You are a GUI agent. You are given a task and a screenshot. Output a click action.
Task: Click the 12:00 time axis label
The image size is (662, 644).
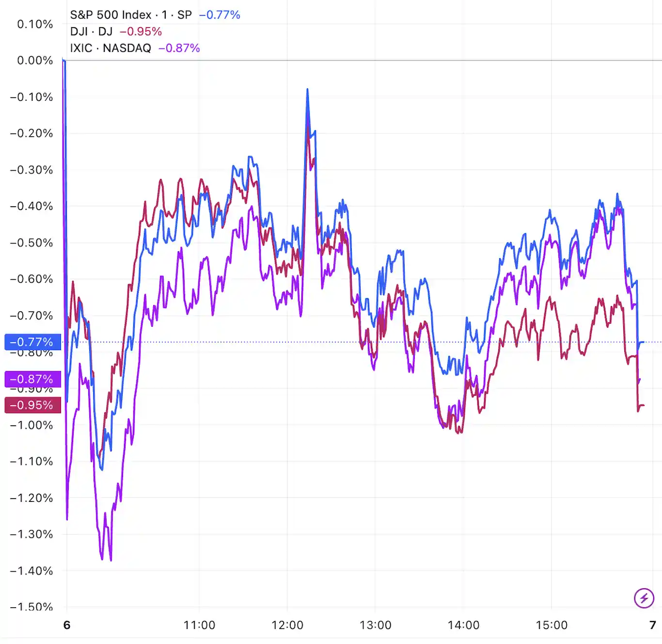tap(287, 625)
